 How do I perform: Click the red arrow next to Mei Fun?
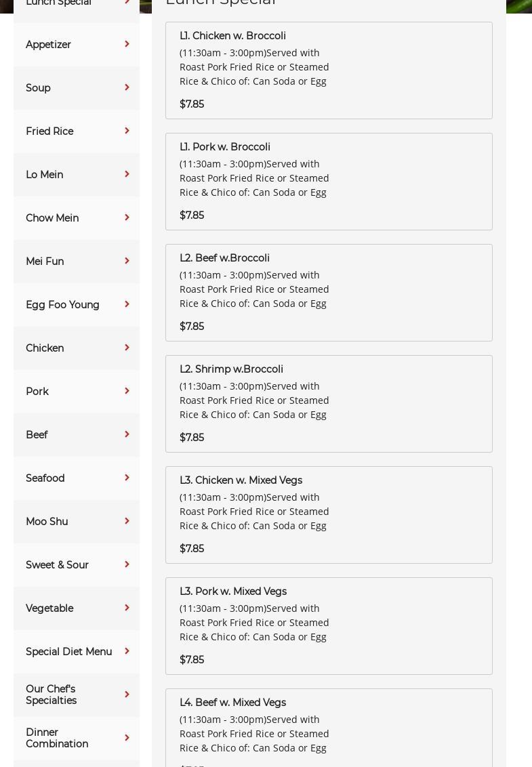[x=127, y=262]
